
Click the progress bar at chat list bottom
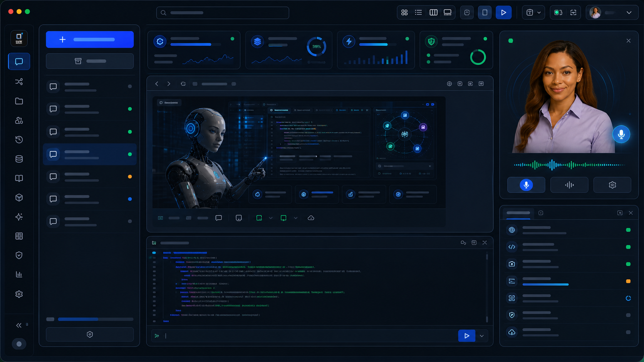pos(96,319)
